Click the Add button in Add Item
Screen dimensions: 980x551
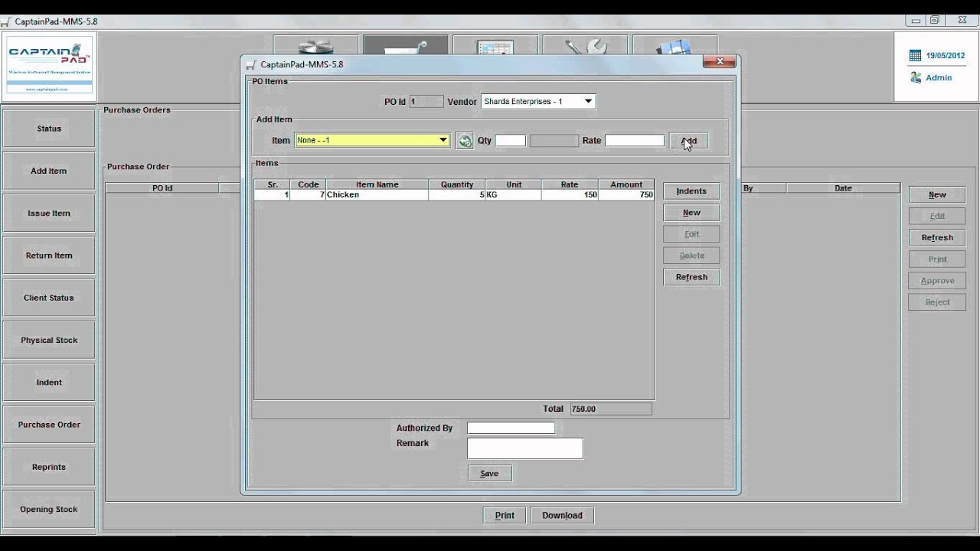(688, 141)
